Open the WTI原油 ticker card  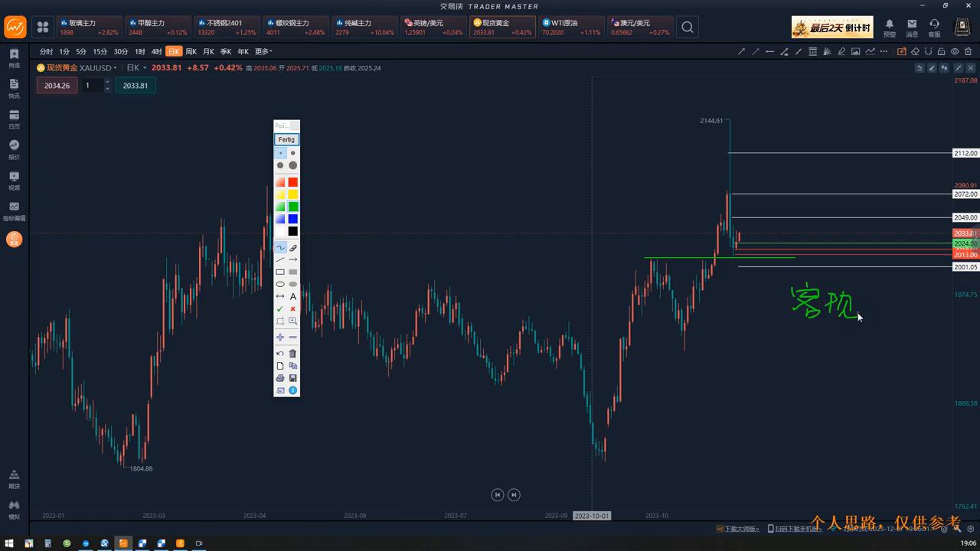click(x=571, y=28)
